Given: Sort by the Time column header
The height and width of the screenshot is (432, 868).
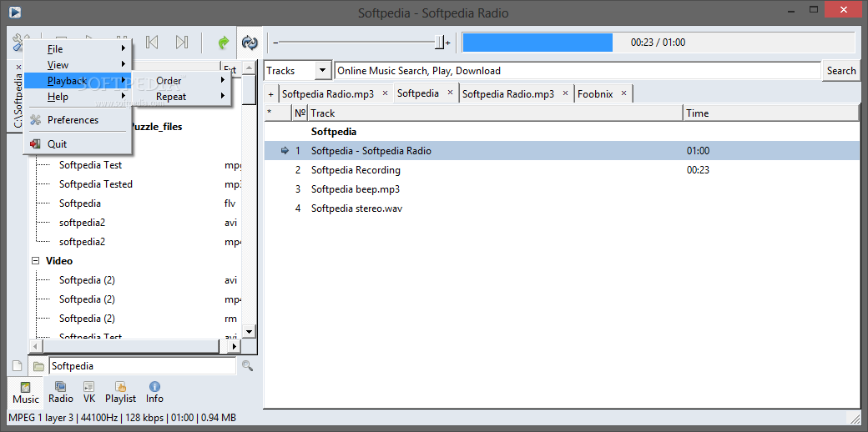Looking at the screenshot, I should point(771,113).
